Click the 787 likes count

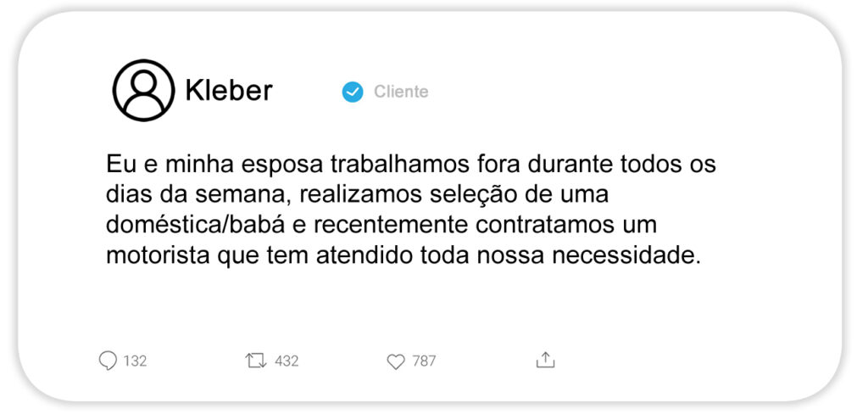pos(424,361)
